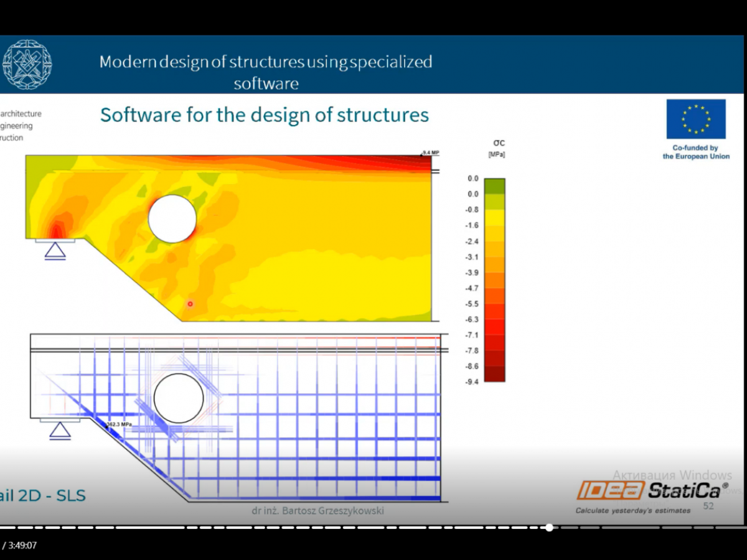747x560 pixels.
Task: Click the 362.3 MPa stress label
Action: (118, 424)
